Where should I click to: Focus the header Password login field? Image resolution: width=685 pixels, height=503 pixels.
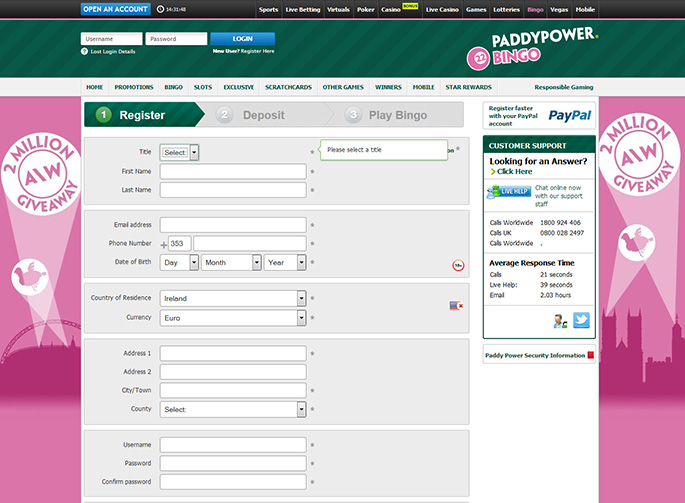176,39
